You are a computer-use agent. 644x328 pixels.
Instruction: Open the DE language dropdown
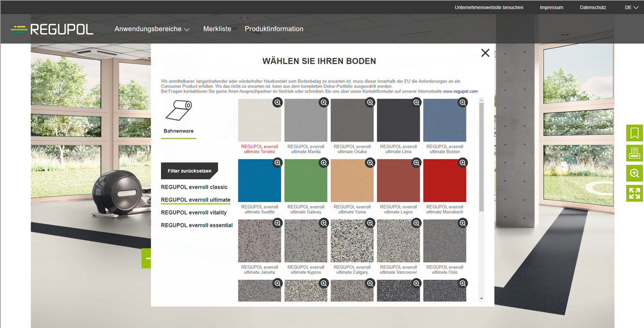click(x=631, y=8)
